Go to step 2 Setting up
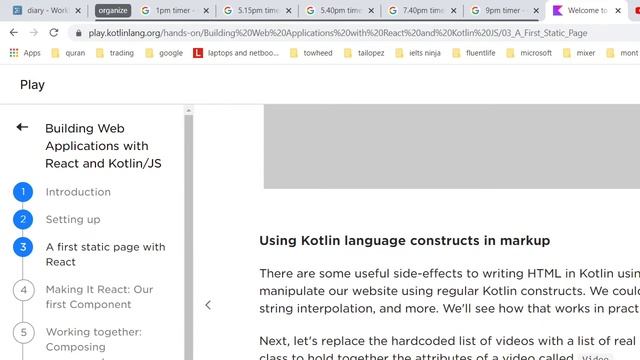The image size is (640, 360). pyautogui.click(x=73, y=220)
